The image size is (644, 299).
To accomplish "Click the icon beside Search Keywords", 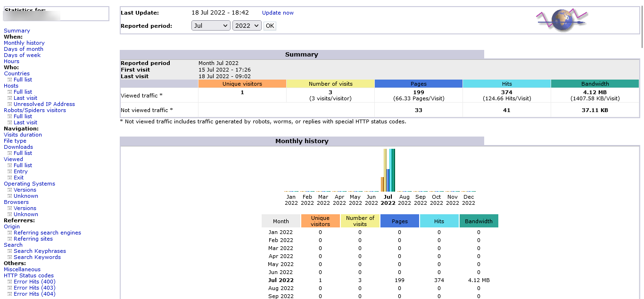I will (x=9, y=258).
